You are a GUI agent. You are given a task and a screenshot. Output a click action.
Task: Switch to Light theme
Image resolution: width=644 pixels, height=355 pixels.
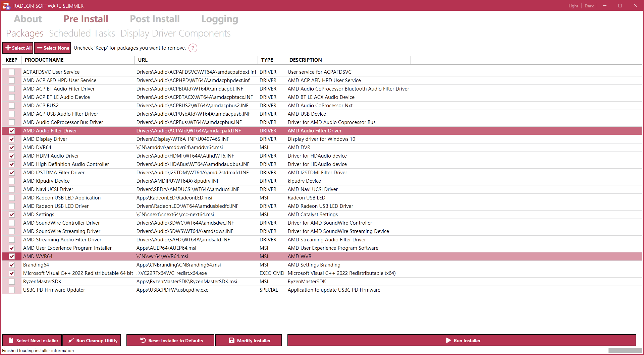click(x=573, y=6)
